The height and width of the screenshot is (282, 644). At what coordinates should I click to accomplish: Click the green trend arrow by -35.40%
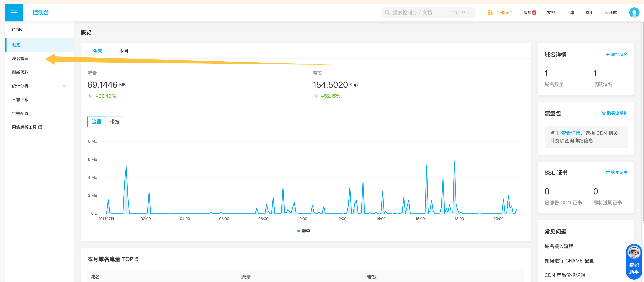click(x=90, y=96)
